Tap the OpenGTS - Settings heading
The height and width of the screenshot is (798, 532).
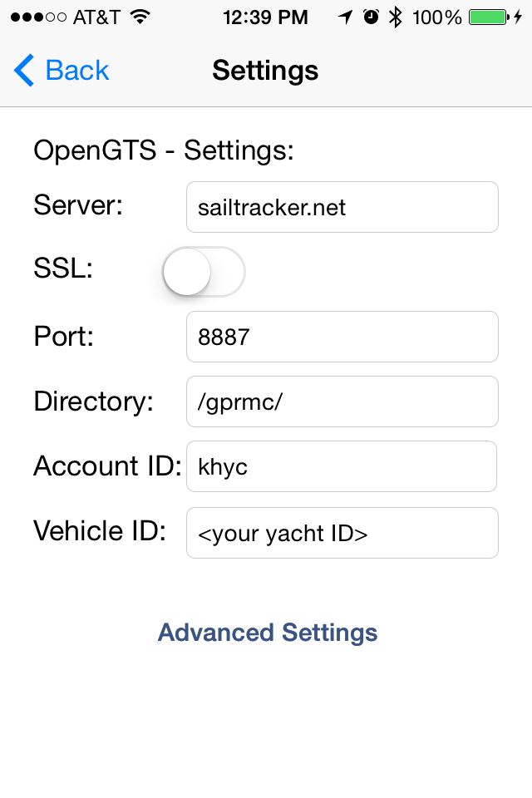(x=164, y=150)
